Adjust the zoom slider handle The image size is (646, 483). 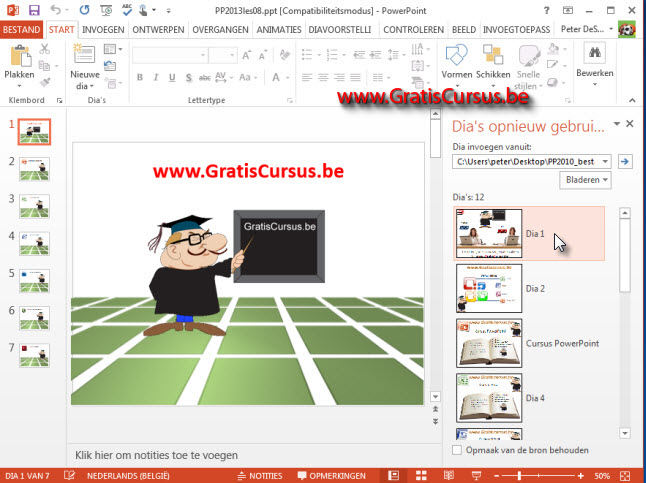click(520, 476)
